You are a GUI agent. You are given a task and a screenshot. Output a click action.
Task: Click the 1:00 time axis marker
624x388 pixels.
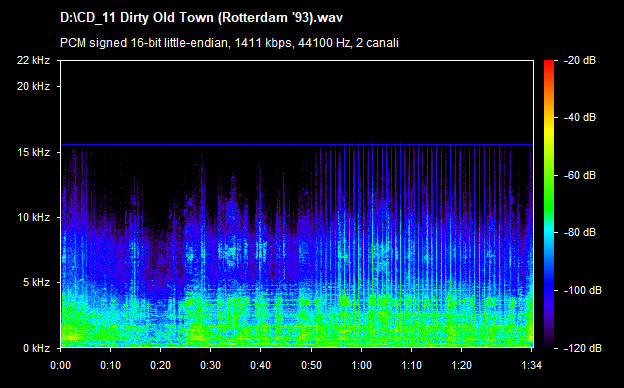click(x=361, y=365)
